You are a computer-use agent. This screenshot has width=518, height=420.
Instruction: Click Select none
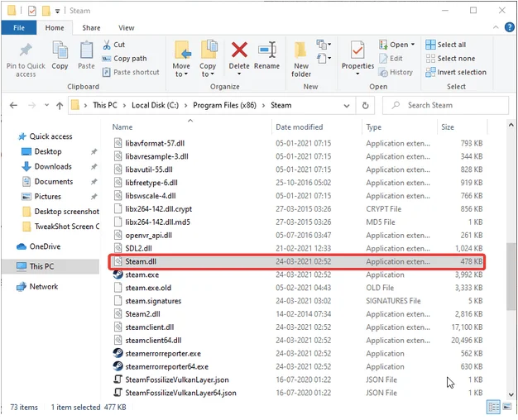click(x=451, y=59)
